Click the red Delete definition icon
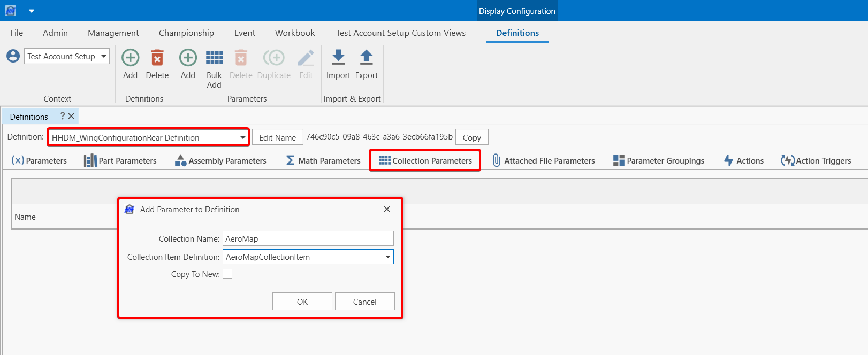This screenshot has width=868, height=355. tap(157, 58)
